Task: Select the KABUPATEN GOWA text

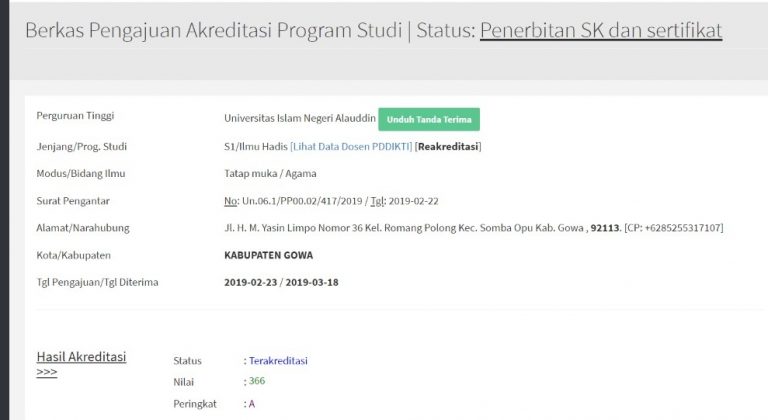Action: click(x=268, y=255)
